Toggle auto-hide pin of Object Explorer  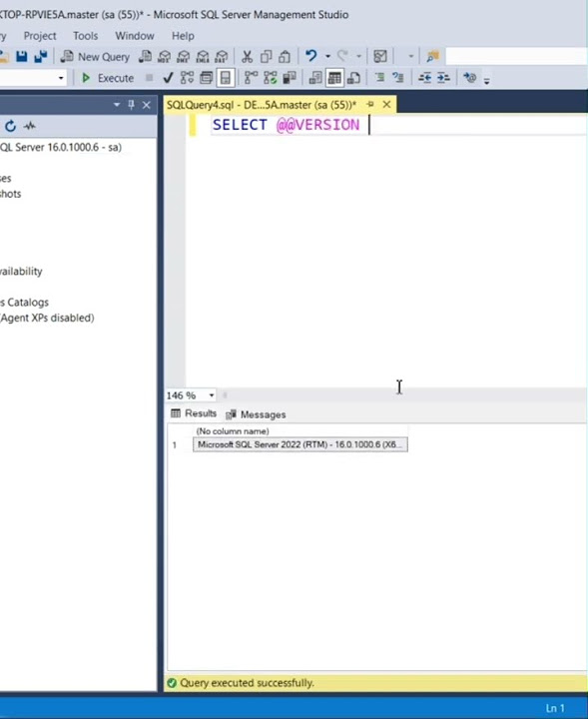(131, 105)
